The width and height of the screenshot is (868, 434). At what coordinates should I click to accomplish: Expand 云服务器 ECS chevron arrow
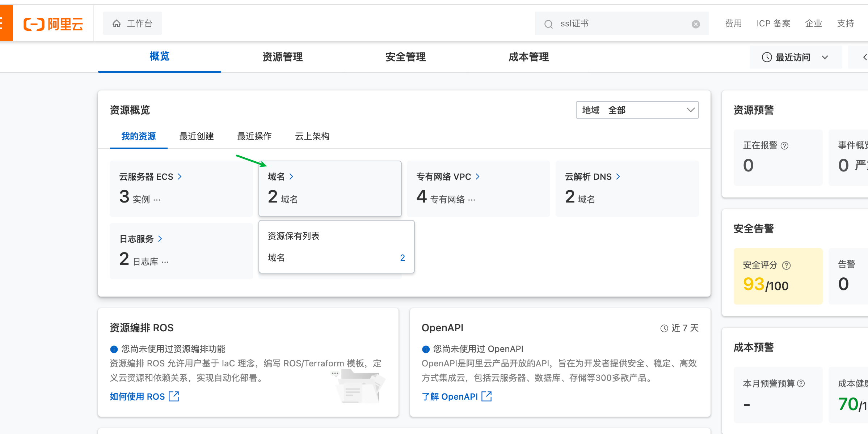pos(180,176)
